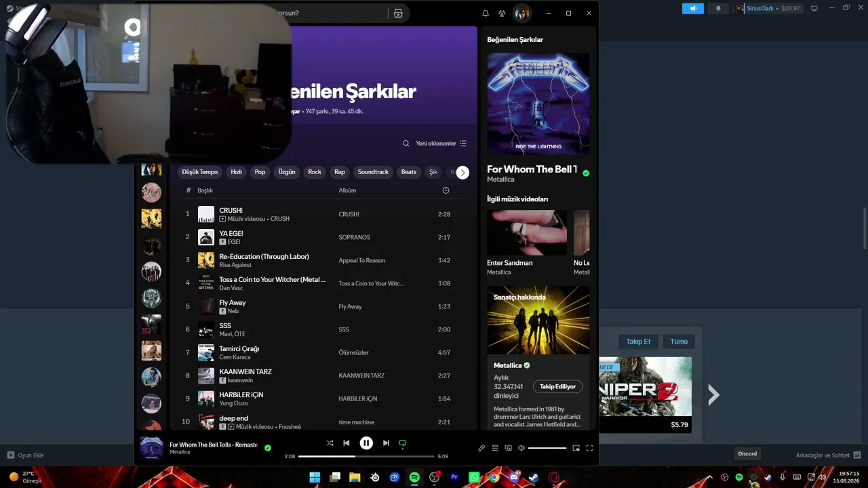
Task: Click the Browse icon in Spotify search bar
Action: point(398,14)
